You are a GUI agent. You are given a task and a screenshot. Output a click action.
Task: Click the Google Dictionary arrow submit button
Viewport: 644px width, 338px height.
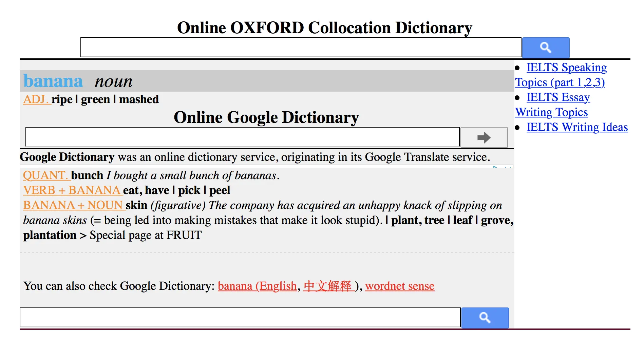pos(484,137)
